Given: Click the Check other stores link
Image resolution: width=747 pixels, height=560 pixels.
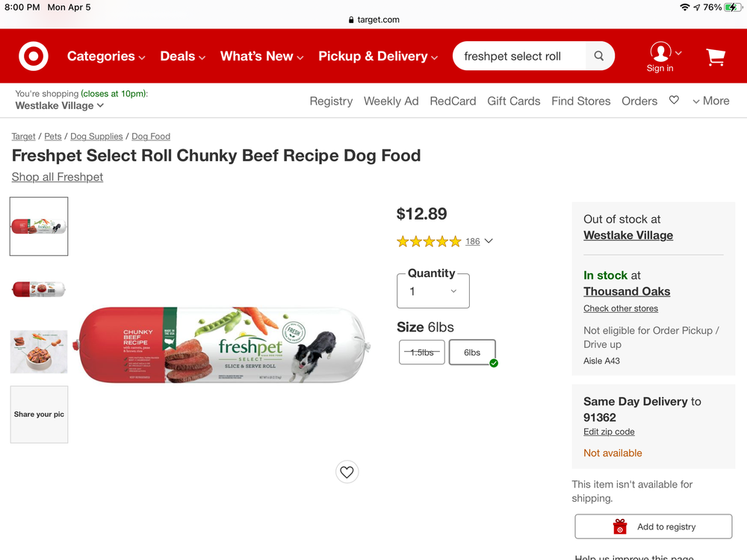Looking at the screenshot, I should (x=621, y=308).
